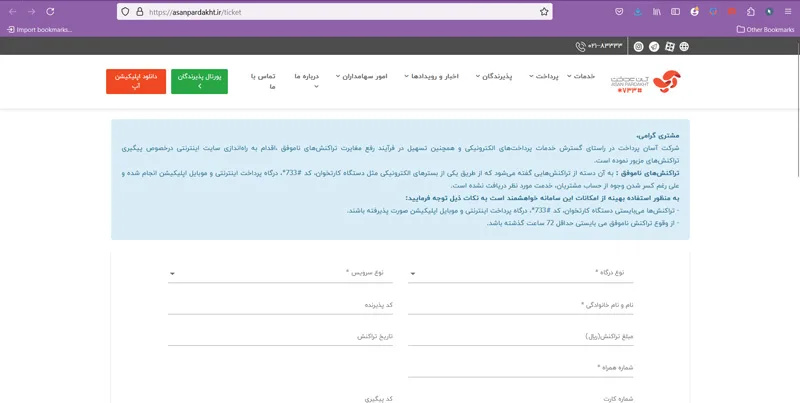
Task: Toggle the browser sidebar icon
Action: click(676, 12)
